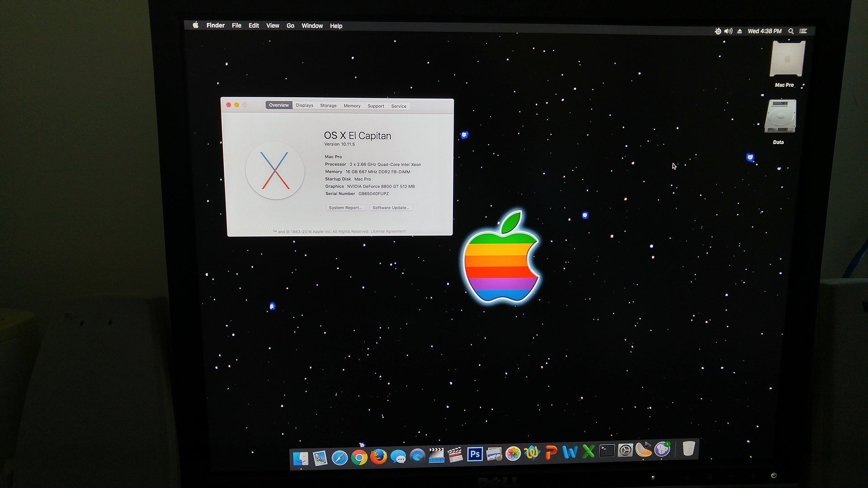Launch Excel green X icon
Screen dimensions: 868x488
[589, 451]
